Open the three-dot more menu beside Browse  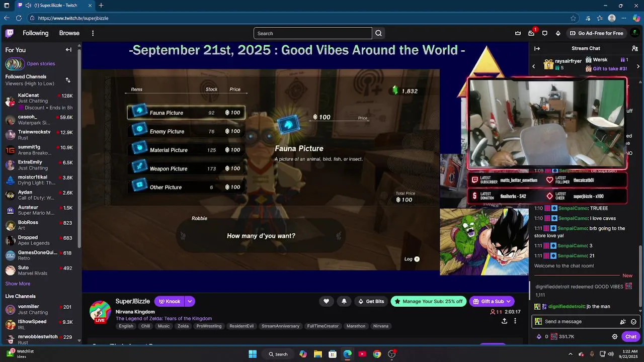[93, 33]
